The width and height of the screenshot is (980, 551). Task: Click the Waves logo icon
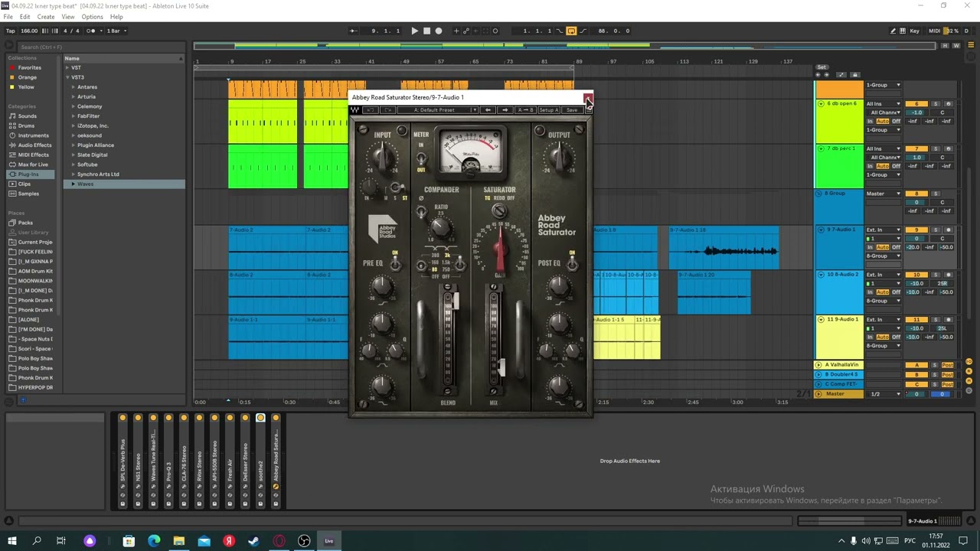point(354,110)
